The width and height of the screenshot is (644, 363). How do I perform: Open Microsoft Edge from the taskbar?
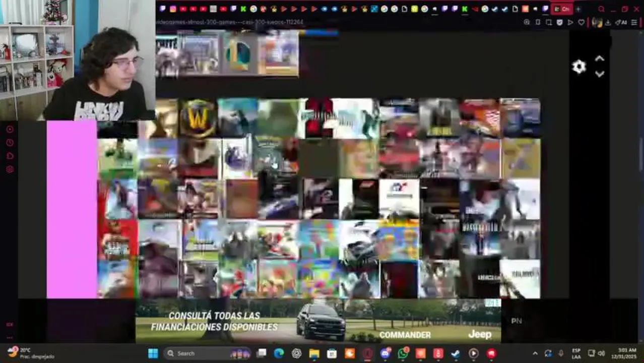(279, 353)
